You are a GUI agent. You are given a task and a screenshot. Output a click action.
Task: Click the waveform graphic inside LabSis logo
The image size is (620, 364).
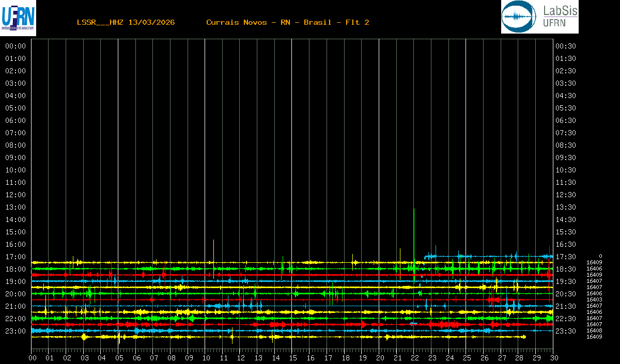click(517, 17)
